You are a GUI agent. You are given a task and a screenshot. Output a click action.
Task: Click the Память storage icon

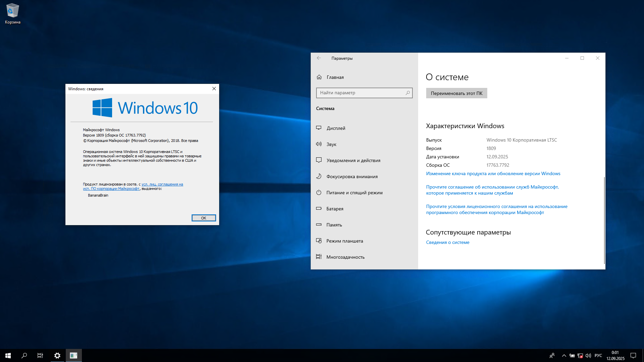319,225
